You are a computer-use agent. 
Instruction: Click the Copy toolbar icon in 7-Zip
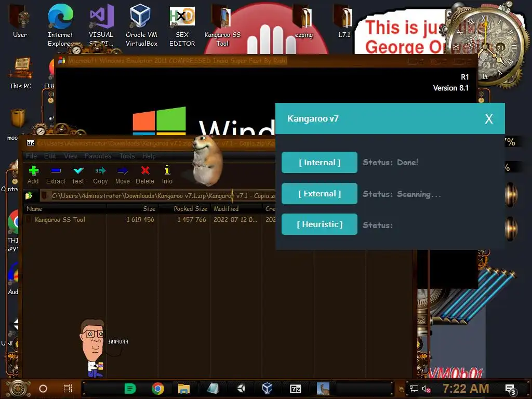pos(100,175)
